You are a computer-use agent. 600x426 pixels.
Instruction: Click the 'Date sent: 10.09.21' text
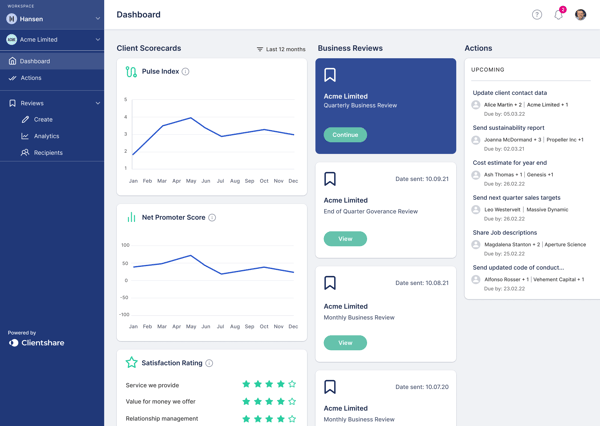[422, 179]
